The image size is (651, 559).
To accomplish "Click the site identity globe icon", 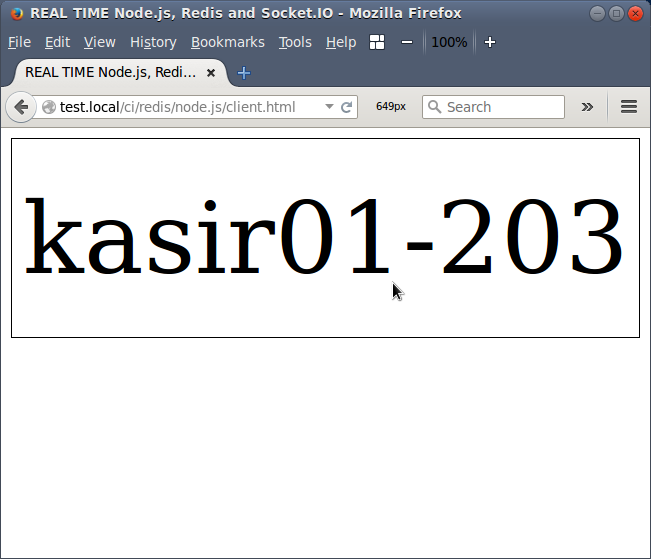I will pyautogui.click(x=49, y=107).
